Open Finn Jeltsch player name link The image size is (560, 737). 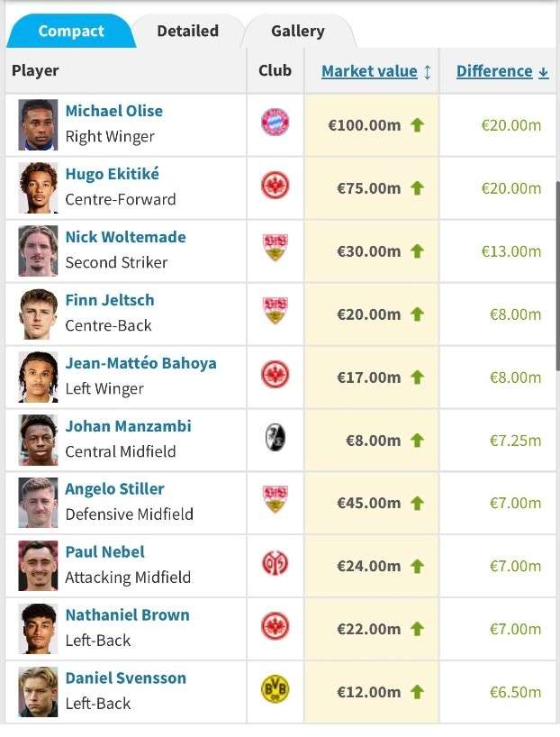click(110, 300)
